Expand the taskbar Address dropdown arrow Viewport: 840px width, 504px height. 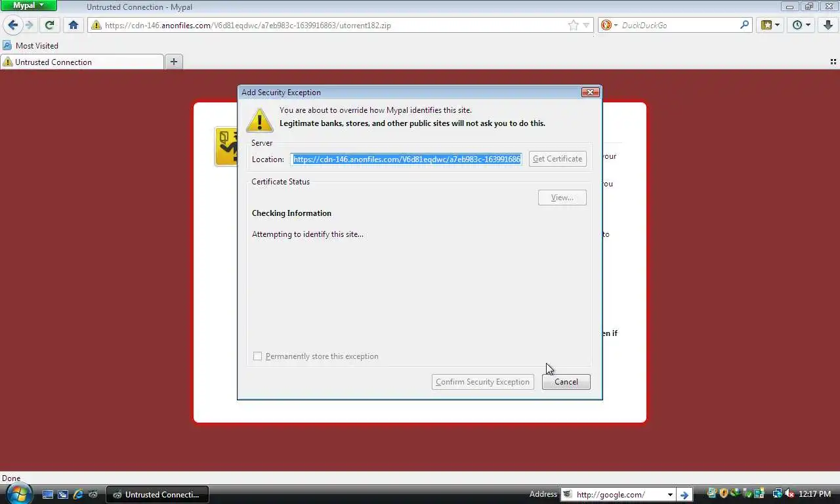coord(670,494)
